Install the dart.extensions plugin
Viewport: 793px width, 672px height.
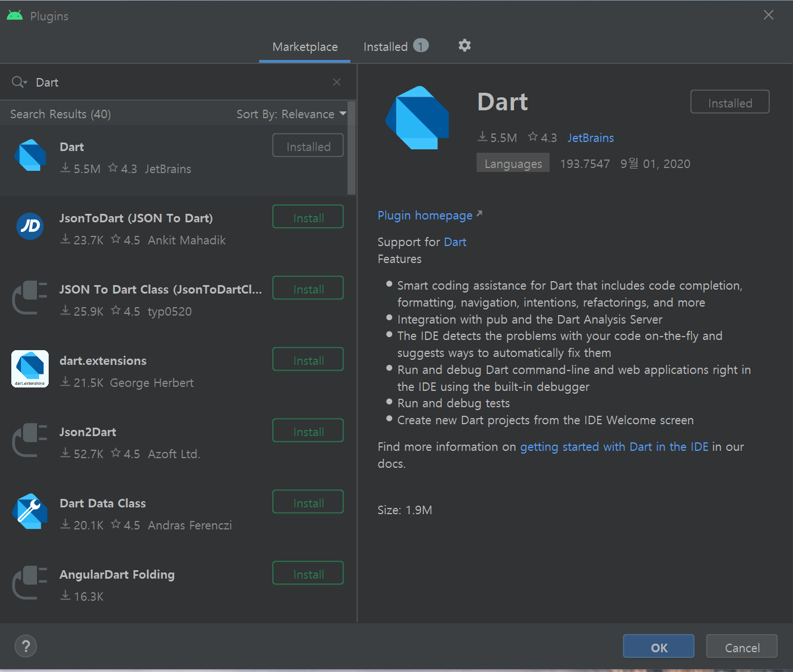click(308, 359)
